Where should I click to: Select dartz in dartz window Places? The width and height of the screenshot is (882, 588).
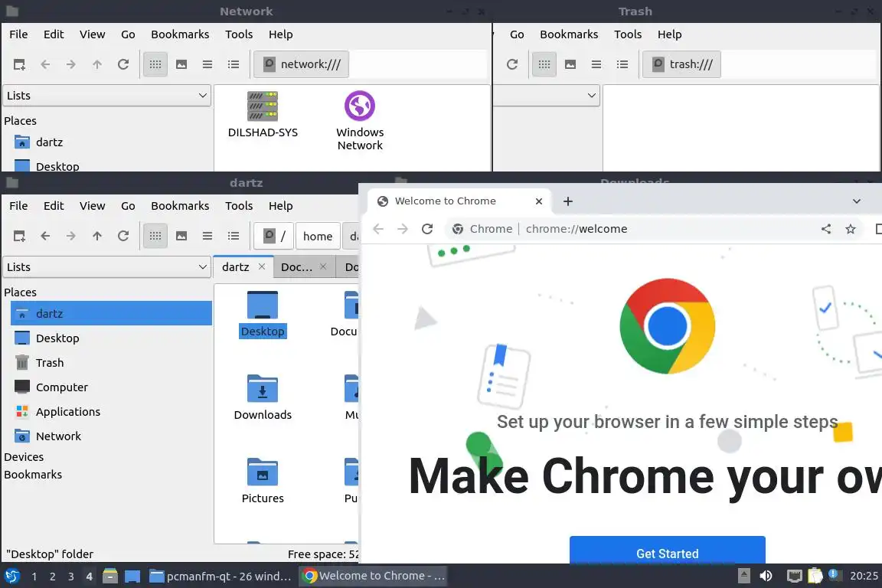[111, 313]
